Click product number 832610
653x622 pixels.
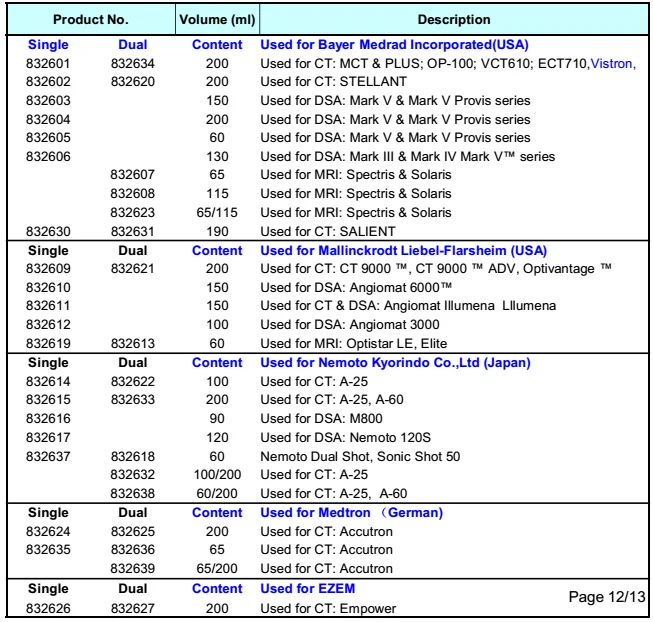click(48, 288)
